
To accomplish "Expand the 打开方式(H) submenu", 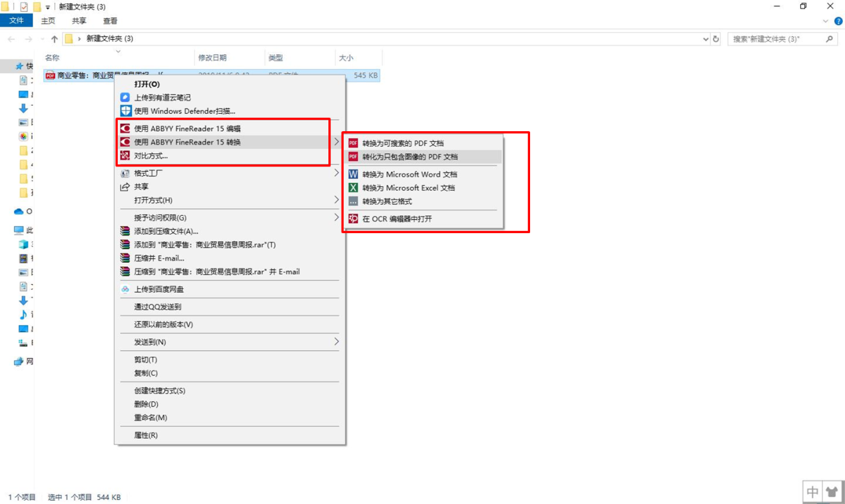I will (x=336, y=200).
